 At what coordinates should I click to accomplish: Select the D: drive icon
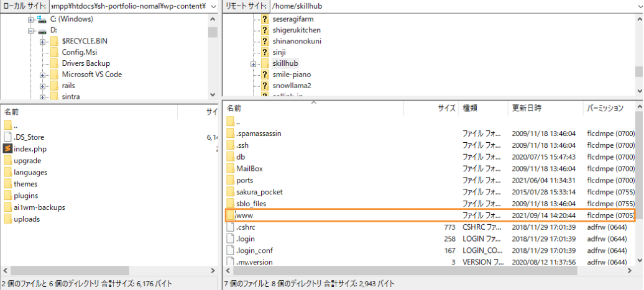click(x=43, y=30)
